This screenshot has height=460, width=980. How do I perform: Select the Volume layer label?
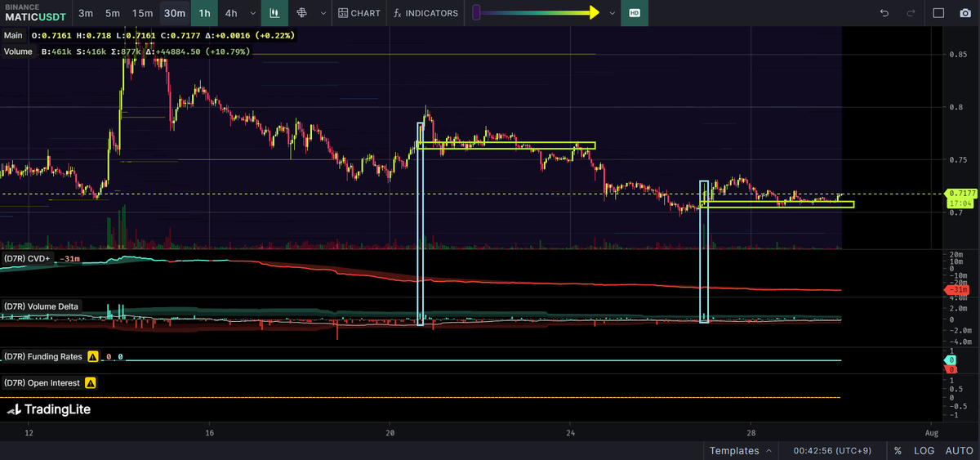click(18, 51)
